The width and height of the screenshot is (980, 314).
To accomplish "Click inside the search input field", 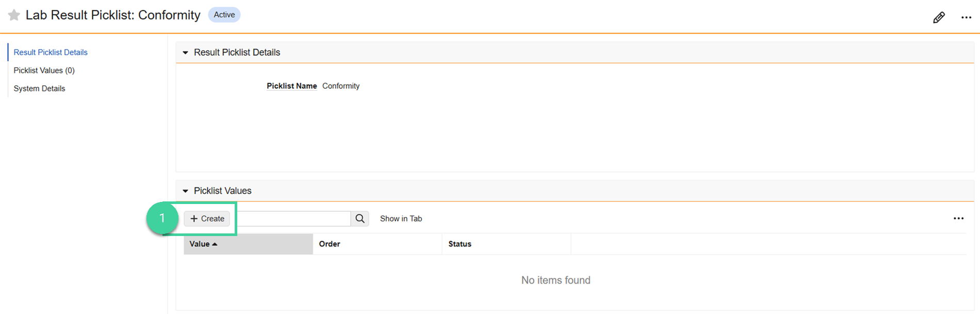I will pyautogui.click(x=294, y=218).
